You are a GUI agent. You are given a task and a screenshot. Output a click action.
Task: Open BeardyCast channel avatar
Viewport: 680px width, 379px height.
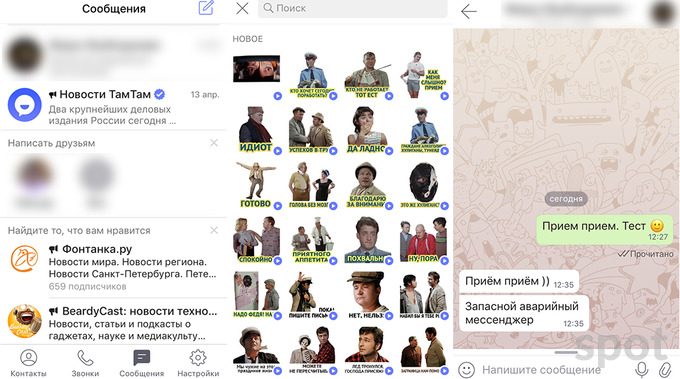pyautogui.click(x=25, y=321)
